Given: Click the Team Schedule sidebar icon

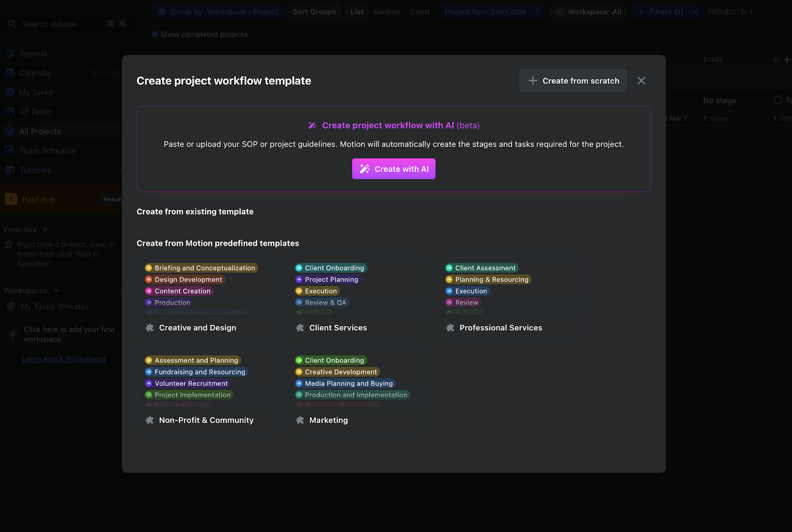Looking at the screenshot, I should pyautogui.click(x=10, y=150).
